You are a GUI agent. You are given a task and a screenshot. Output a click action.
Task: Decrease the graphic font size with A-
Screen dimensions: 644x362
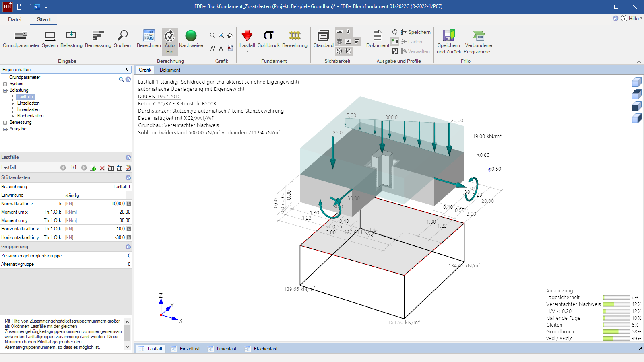[221, 48]
